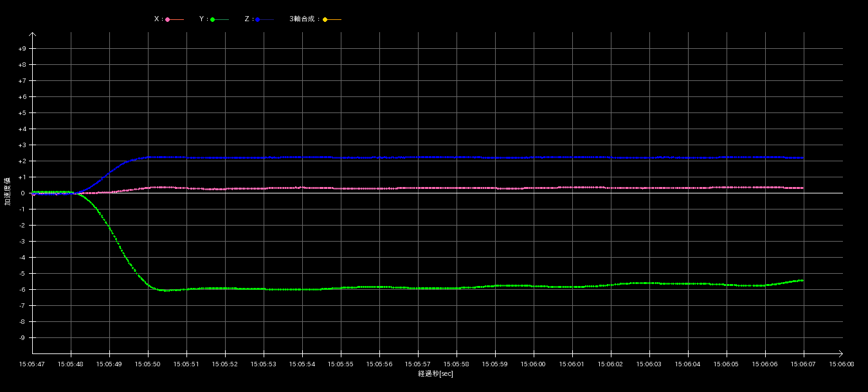Click the 15:05:50 time axis label
868x392 pixels.
click(148, 364)
